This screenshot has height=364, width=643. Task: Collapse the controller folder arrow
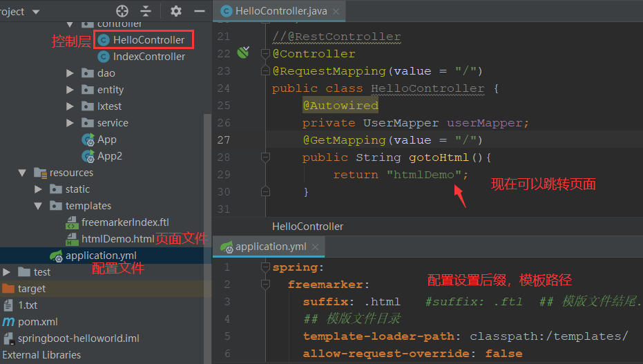[70, 24]
